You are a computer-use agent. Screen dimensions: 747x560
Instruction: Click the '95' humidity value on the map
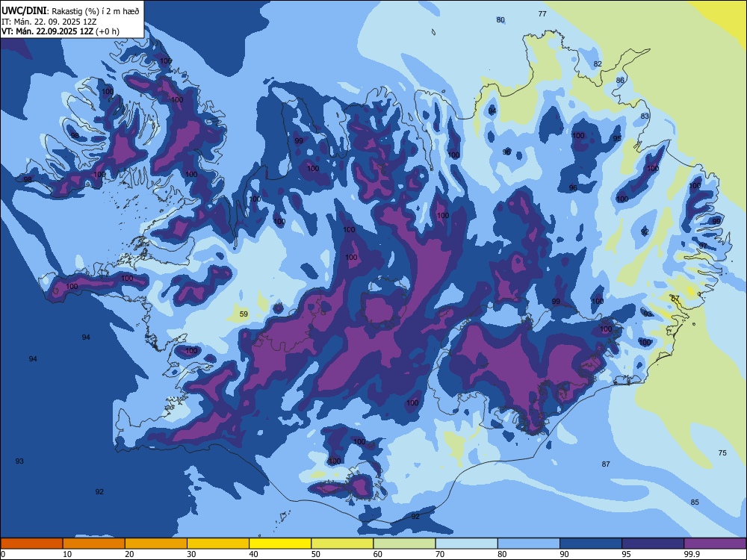coord(617,139)
